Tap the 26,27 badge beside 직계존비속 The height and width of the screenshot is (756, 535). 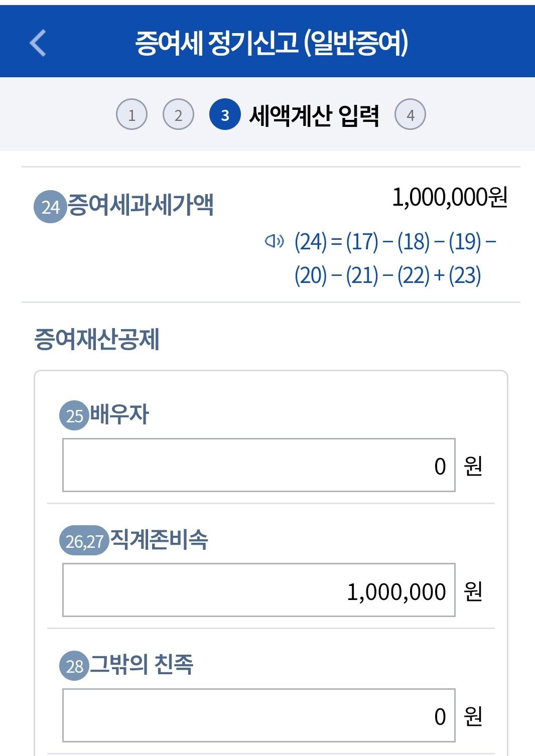[x=84, y=541]
